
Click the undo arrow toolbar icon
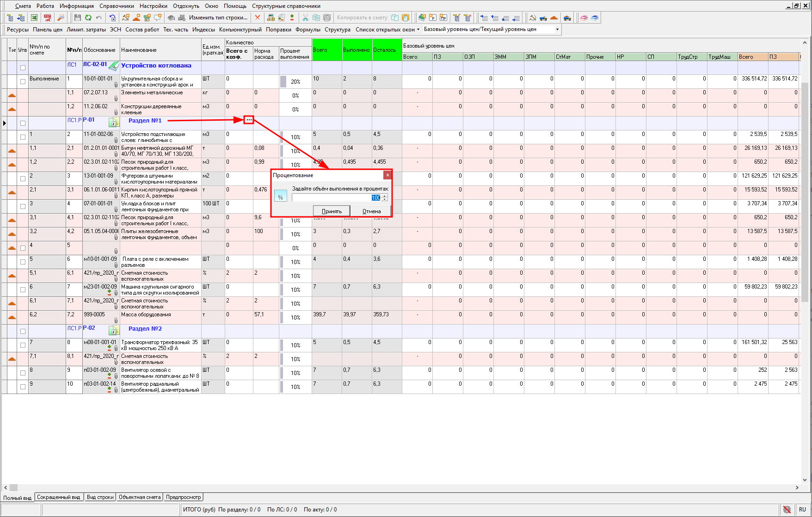[99, 18]
